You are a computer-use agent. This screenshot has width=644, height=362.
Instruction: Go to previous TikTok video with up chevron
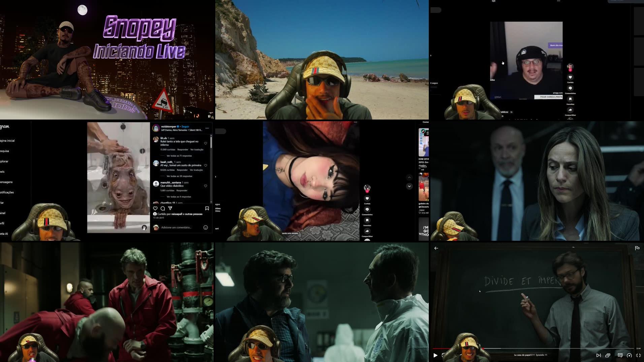409,177
